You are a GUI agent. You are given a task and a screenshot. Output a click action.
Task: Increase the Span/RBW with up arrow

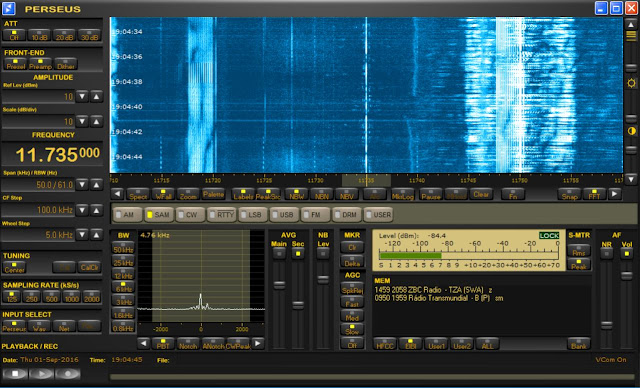(96, 184)
